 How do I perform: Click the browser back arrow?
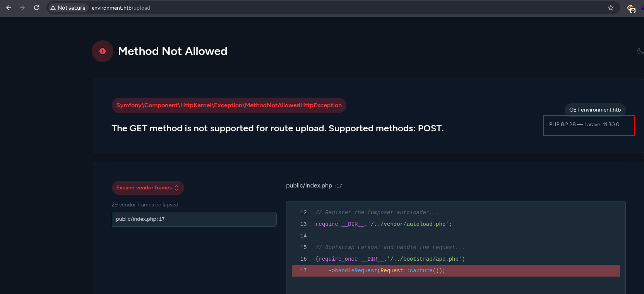tap(9, 8)
